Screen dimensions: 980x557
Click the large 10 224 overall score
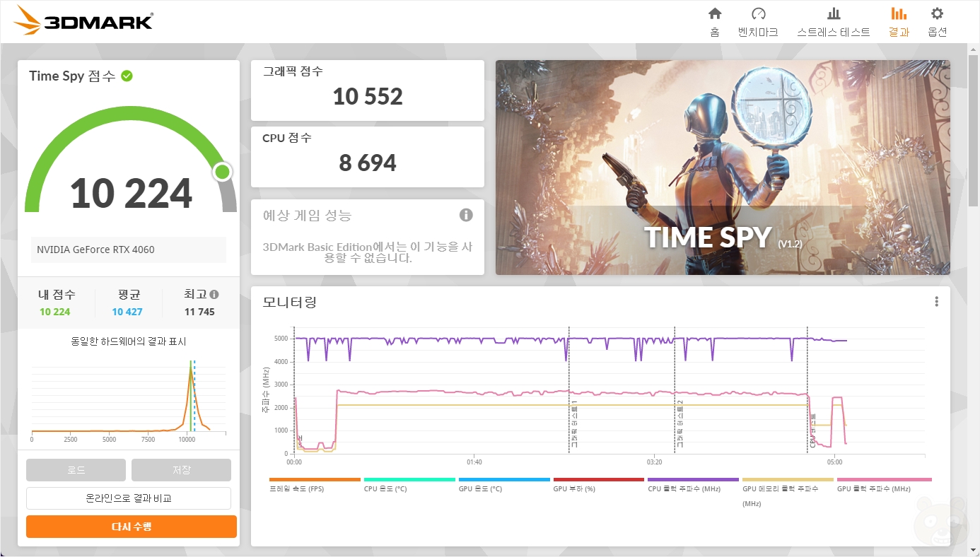point(131,193)
